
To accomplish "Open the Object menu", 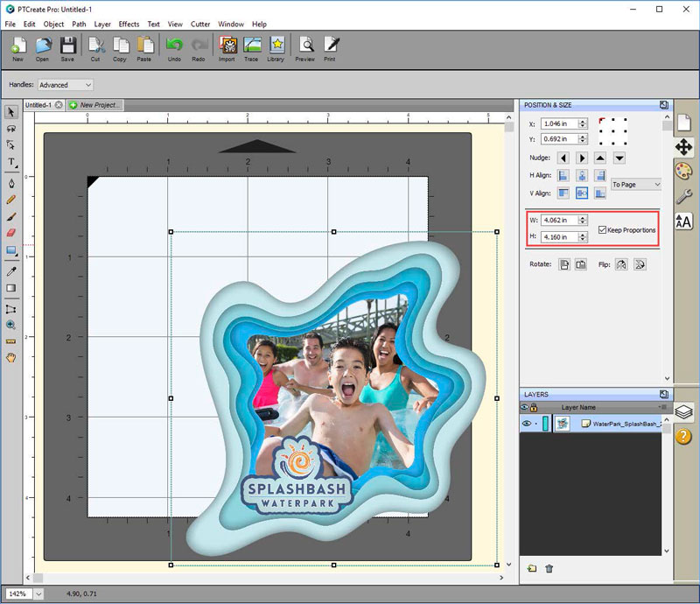I will click(53, 25).
